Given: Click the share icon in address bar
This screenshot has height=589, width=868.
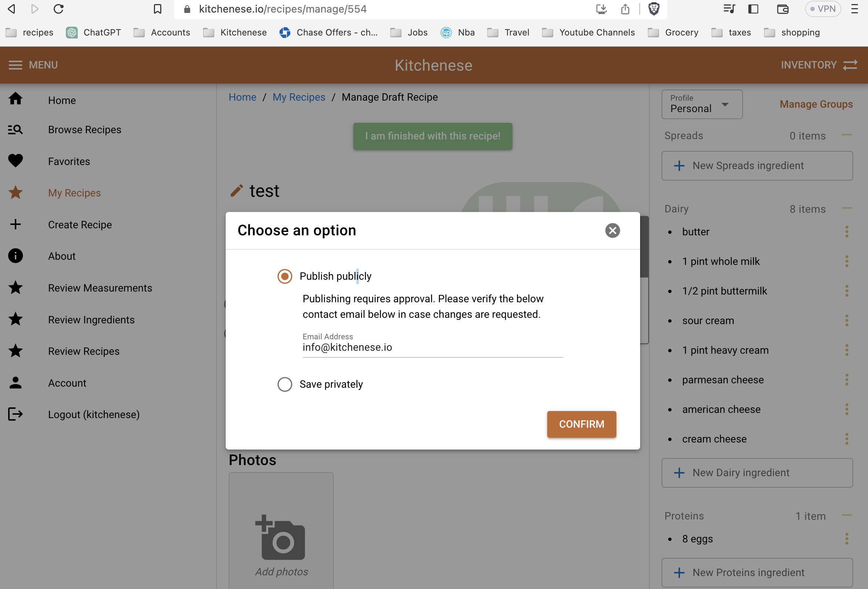Looking at the screenshot, I should point(625,9).
